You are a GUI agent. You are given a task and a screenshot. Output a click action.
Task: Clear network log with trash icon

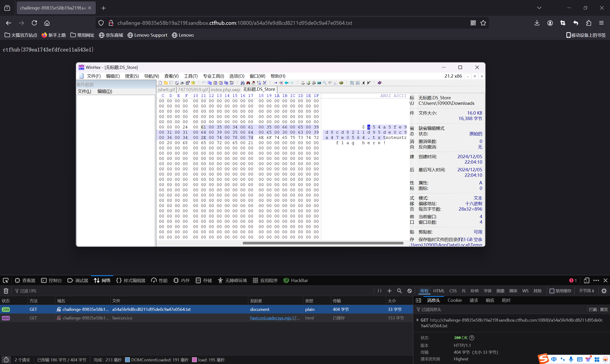tap(6, 291)
